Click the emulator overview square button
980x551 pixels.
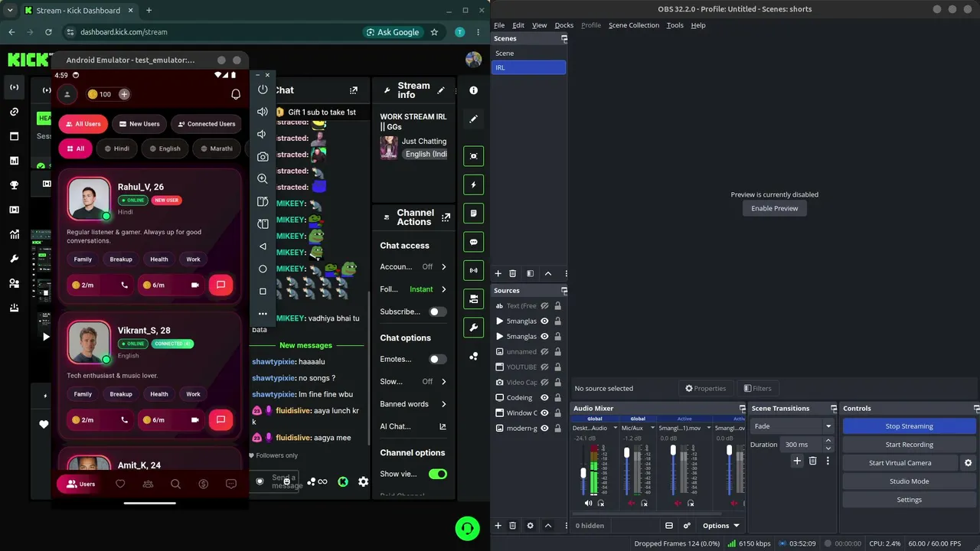(x=263, y=291)
